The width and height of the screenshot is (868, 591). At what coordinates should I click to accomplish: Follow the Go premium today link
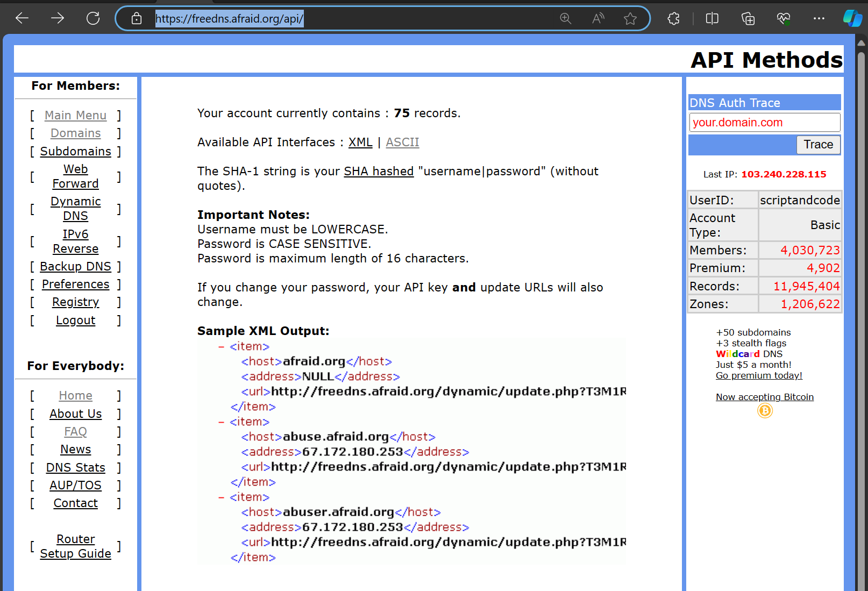(x=759, y=375)
